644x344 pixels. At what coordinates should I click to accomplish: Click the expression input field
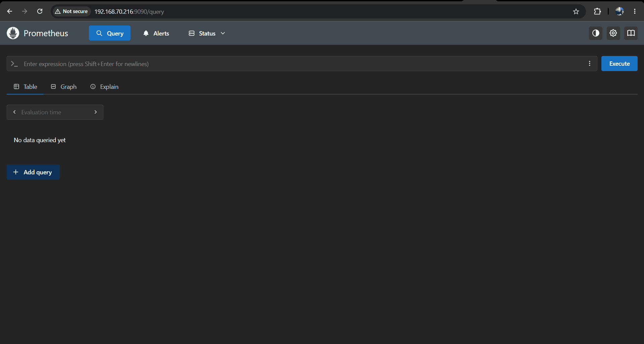click(x=302, y=64)
